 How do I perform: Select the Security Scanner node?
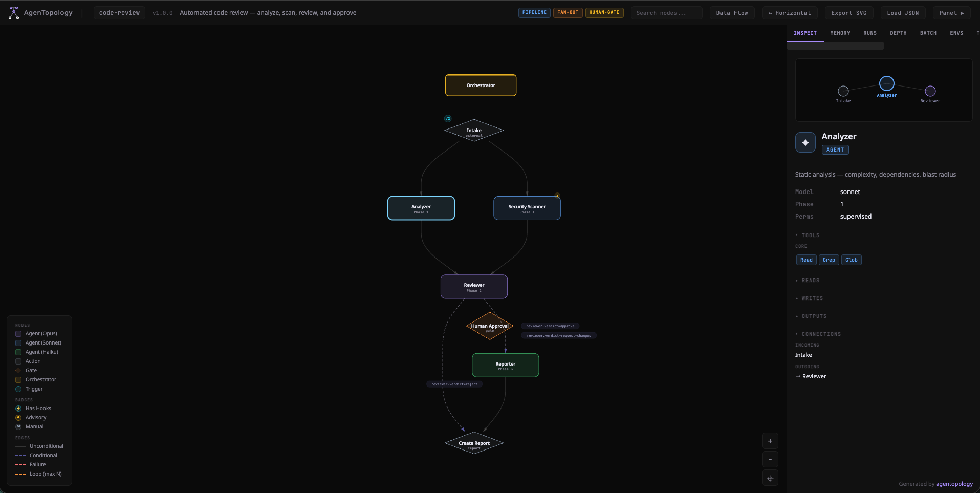[x=527, y=208]
